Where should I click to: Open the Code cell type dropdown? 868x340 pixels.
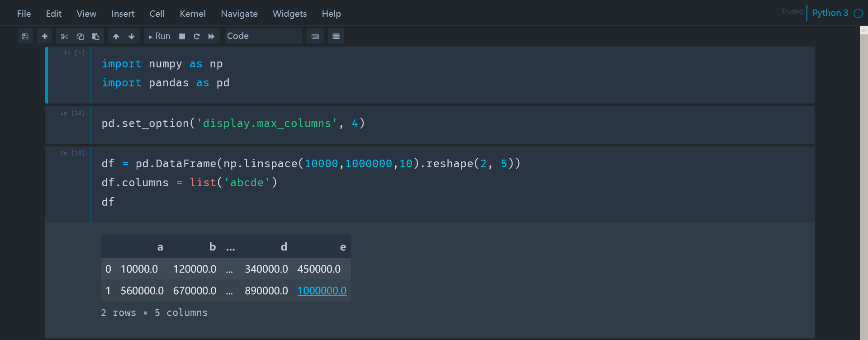pos(264,36)
